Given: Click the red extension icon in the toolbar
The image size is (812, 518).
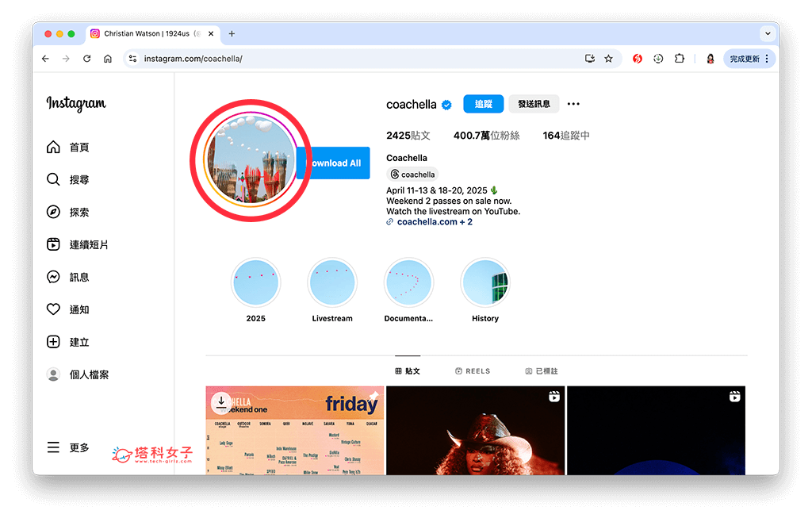Looking at the screenshot, I should tap(638, 59).
